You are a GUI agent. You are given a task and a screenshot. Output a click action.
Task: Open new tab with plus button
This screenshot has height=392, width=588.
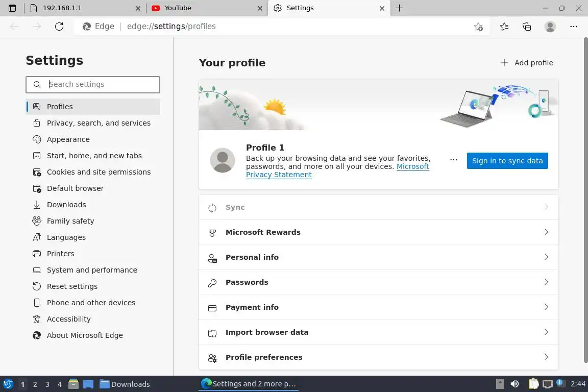tap(399, 8)
